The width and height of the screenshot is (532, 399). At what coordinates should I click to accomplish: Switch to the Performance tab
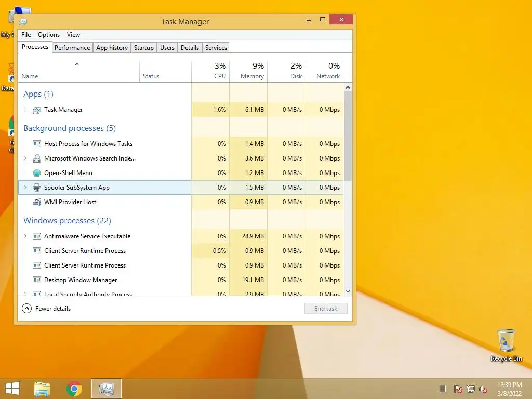[72, 48]
